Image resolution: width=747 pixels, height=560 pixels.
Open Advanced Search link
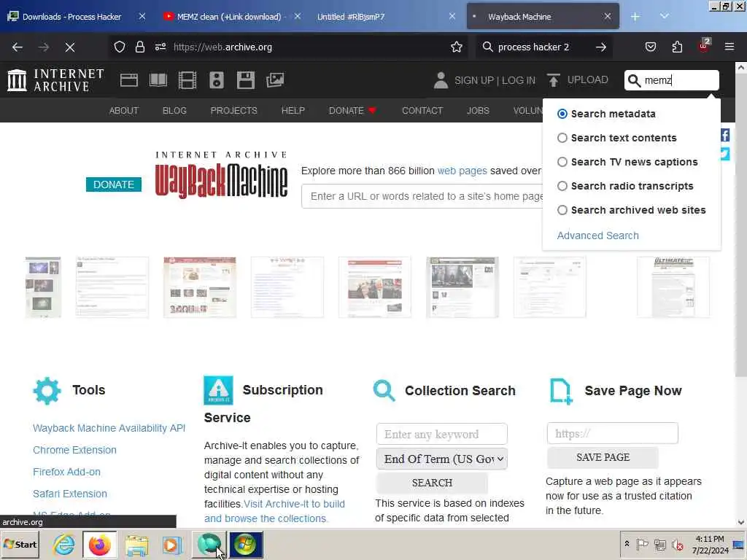point(597,236)
